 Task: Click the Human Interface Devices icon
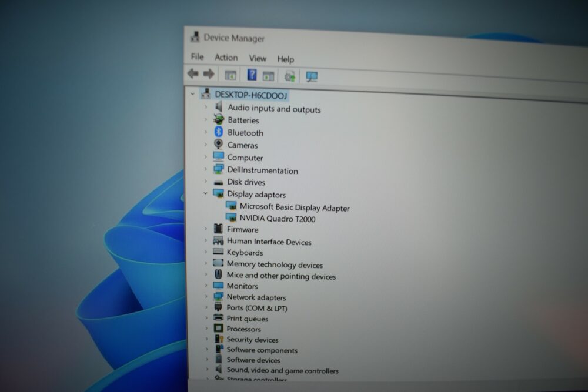pyautogui.click(x=218, y=240)
